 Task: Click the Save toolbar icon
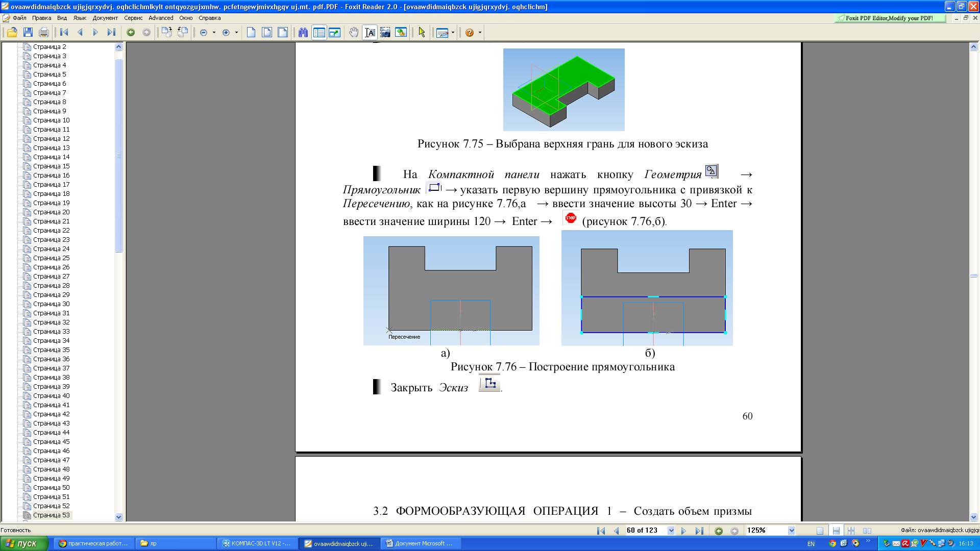[x=28, y=32]
